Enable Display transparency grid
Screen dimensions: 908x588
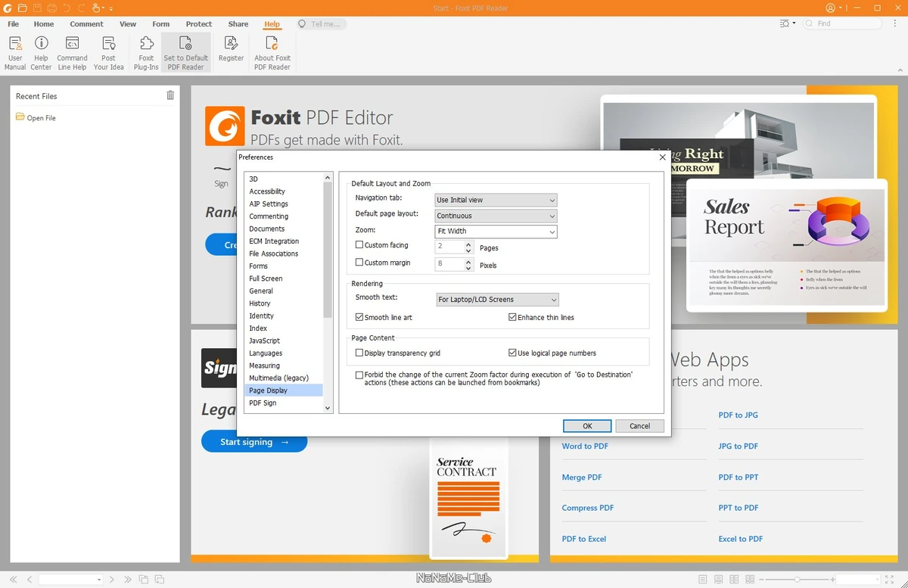click(359, 353)
